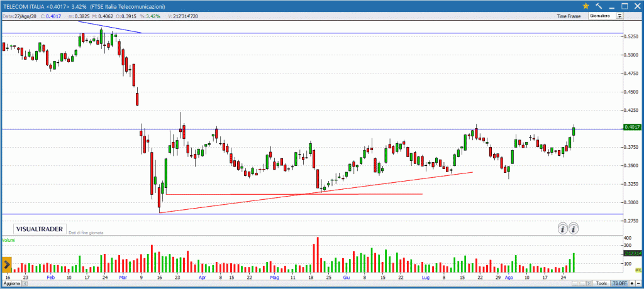Click the Apr month label on date axis
The image size is (644, 289).
coord(202,278)
